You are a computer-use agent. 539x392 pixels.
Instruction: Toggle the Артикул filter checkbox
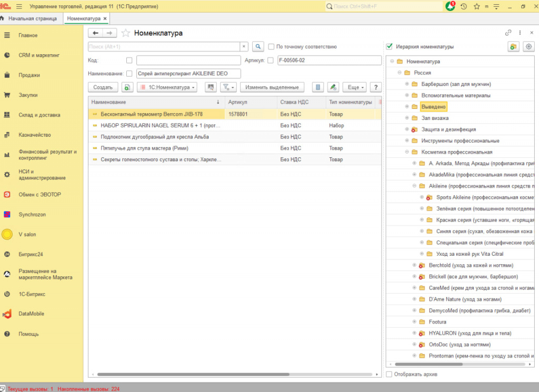271,61
